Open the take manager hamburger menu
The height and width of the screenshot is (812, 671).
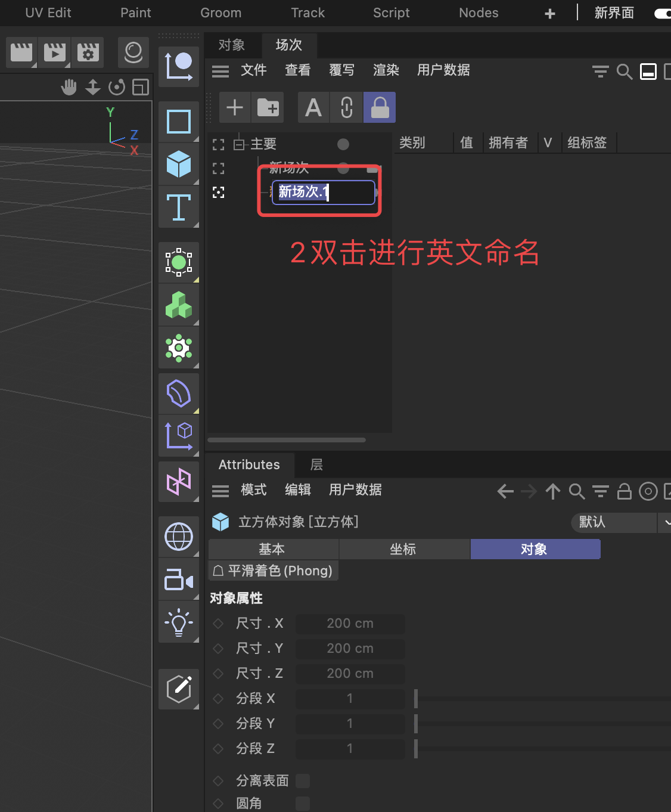point(220,72)
